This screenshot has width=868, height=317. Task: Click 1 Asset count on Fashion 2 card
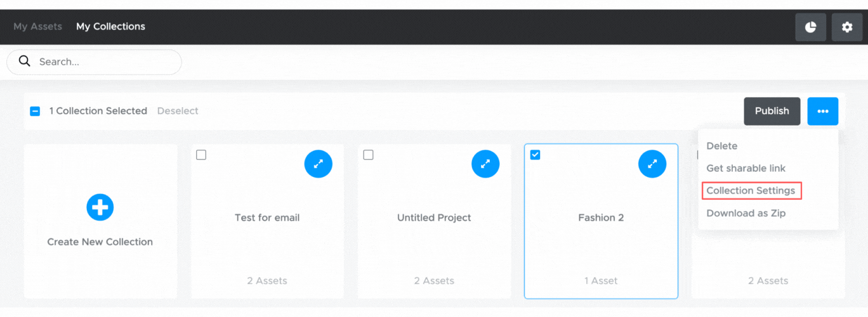(601, 280)
